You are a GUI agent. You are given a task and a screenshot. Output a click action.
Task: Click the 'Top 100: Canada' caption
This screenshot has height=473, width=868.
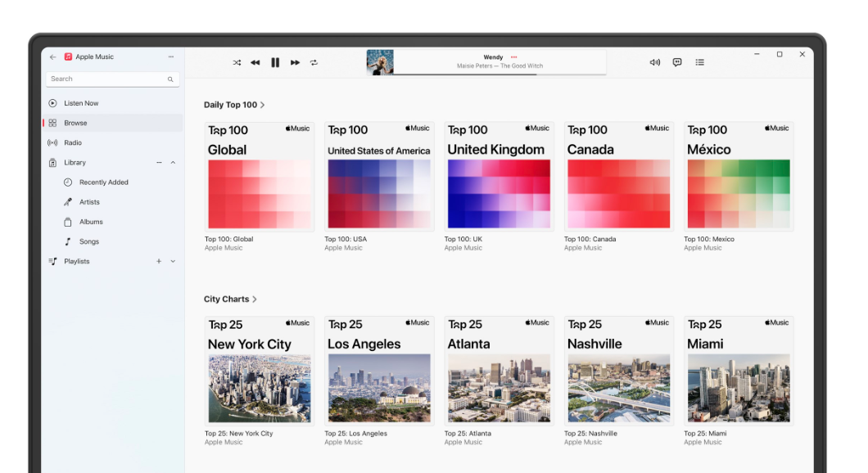click(x=590, y=239)
